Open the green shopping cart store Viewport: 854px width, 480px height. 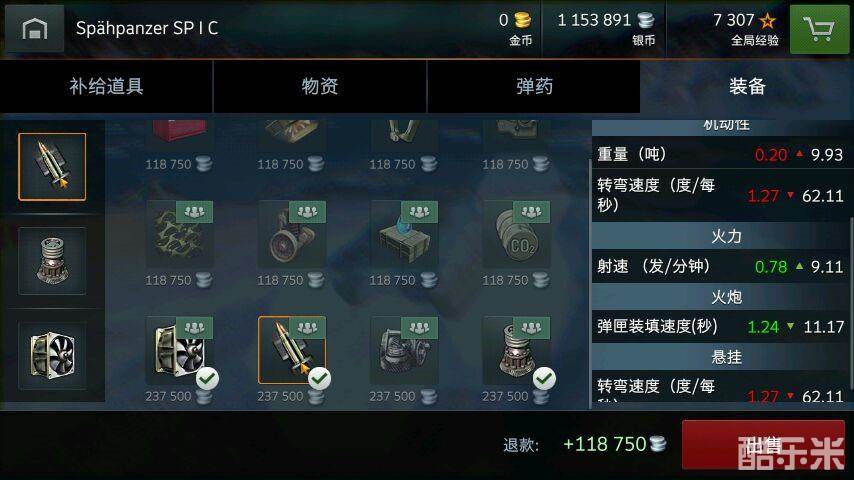click(x=819, y=29)
